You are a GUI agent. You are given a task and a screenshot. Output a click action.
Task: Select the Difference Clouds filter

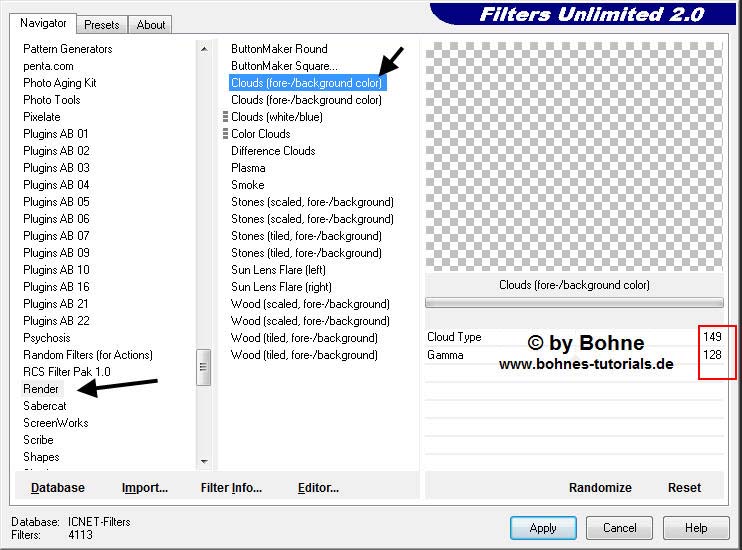click(273, 151)
